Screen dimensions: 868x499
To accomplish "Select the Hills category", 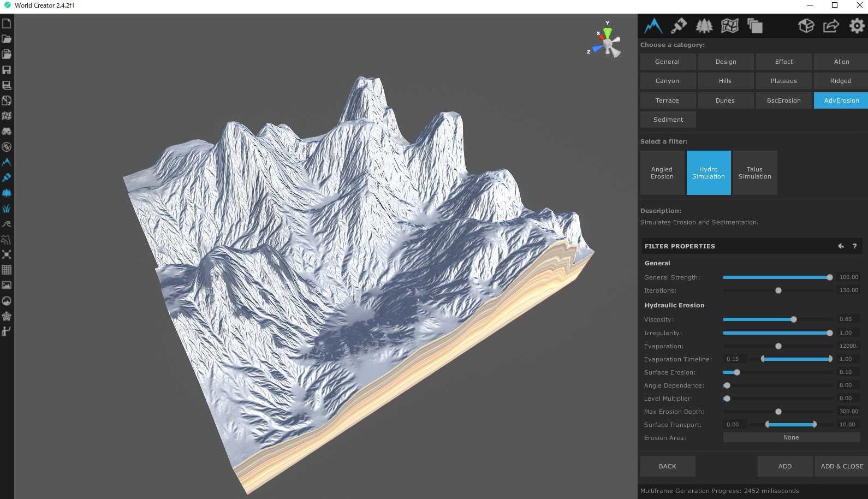I will click(726, 81).
